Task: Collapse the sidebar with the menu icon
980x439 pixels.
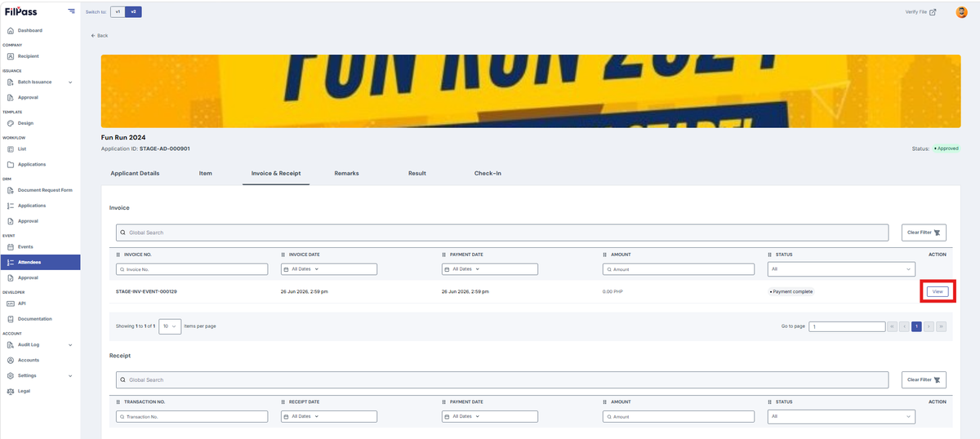Action: click(72, 11)
